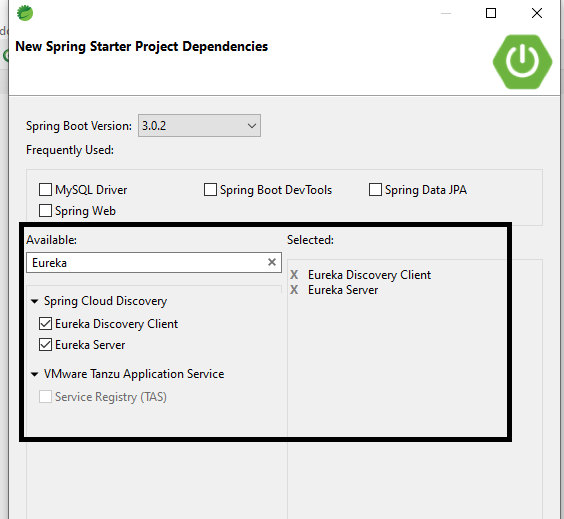Viewport: 564px width, 519px height.
Task: Open the Spring Boot Version dropdown
Action: [x=199, y=126]
